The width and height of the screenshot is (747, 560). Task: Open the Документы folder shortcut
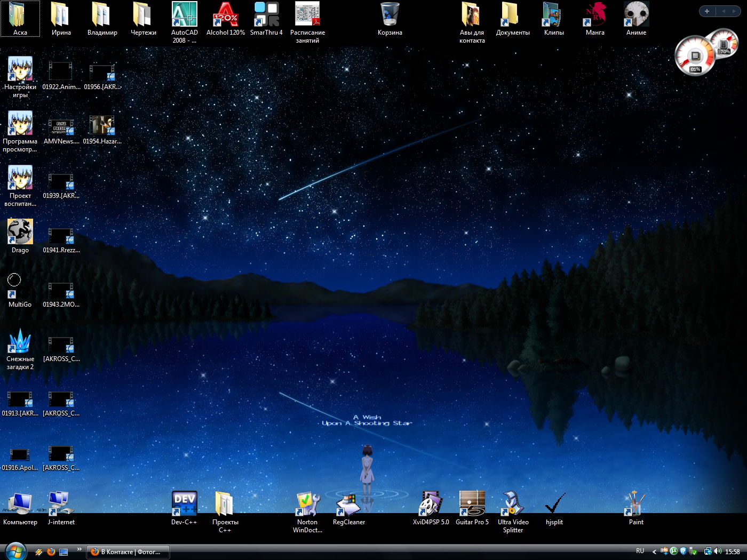pos(513,19)
